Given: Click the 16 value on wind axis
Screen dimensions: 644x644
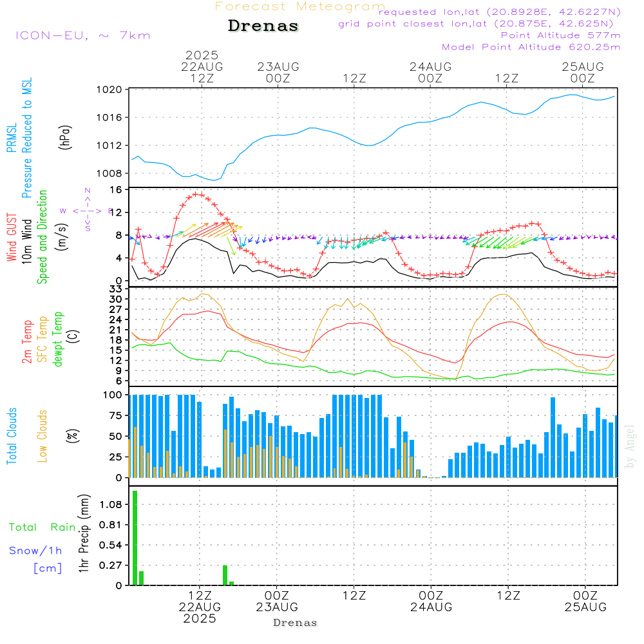Looking at the screenshot, I should point(116,190).
